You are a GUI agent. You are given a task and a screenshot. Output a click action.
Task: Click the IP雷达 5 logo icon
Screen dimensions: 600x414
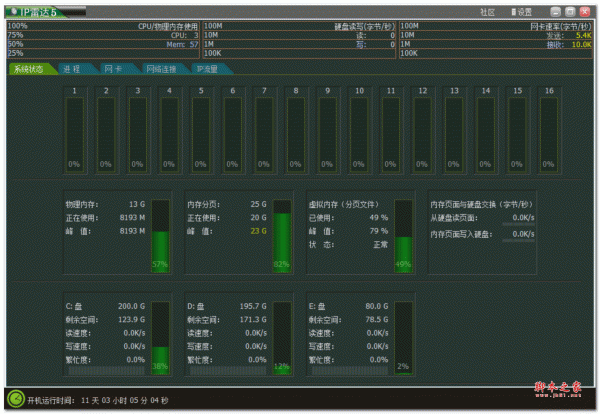[14, 12]
